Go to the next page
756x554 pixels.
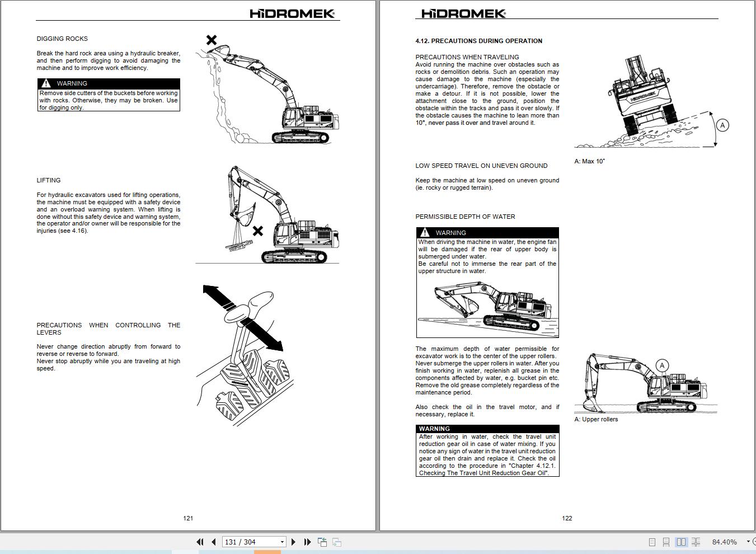click(x=293, y=542)
